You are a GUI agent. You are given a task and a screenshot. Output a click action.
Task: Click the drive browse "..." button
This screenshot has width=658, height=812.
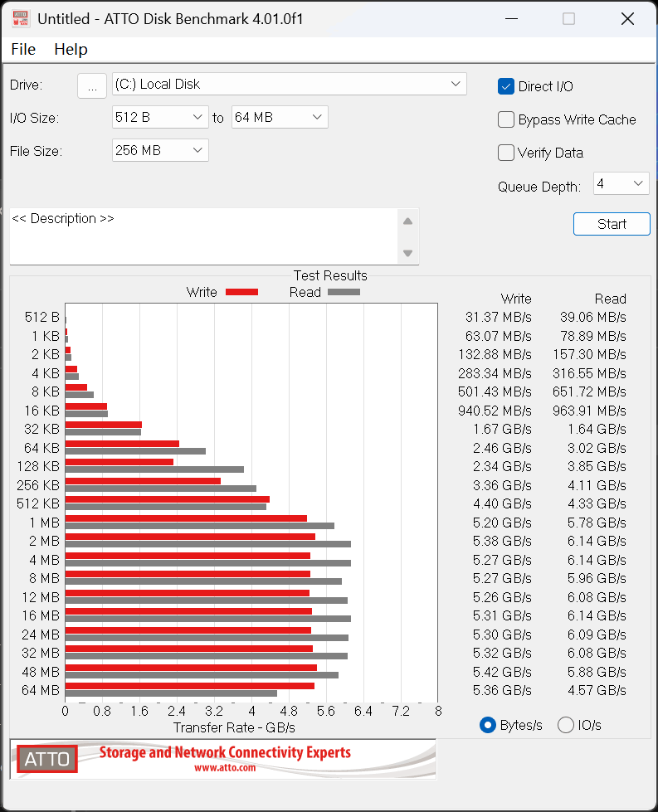(x=92, y=85)
